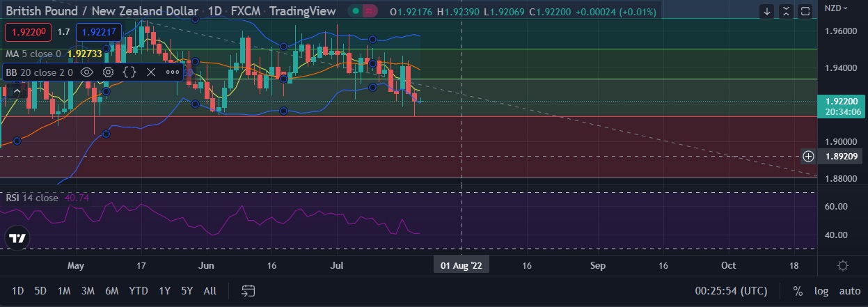Image resolution: width=868 pixels, height=307 pixels.
Task: Click the 1.88000 price axis label
Action: 841,179
